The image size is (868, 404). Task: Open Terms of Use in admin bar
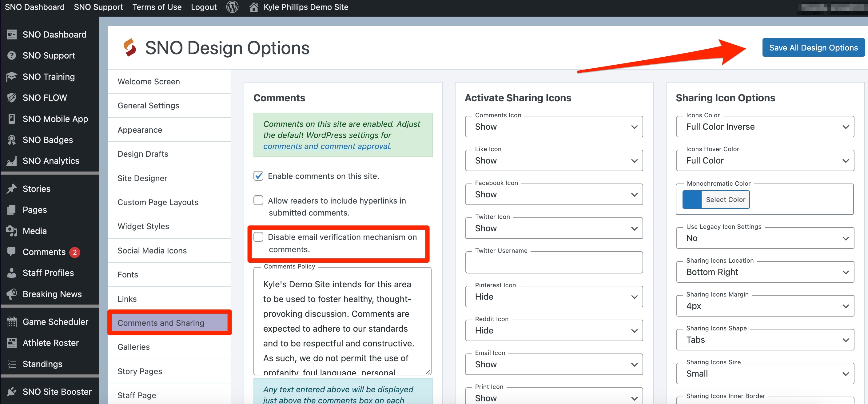[x=157, y=7]
